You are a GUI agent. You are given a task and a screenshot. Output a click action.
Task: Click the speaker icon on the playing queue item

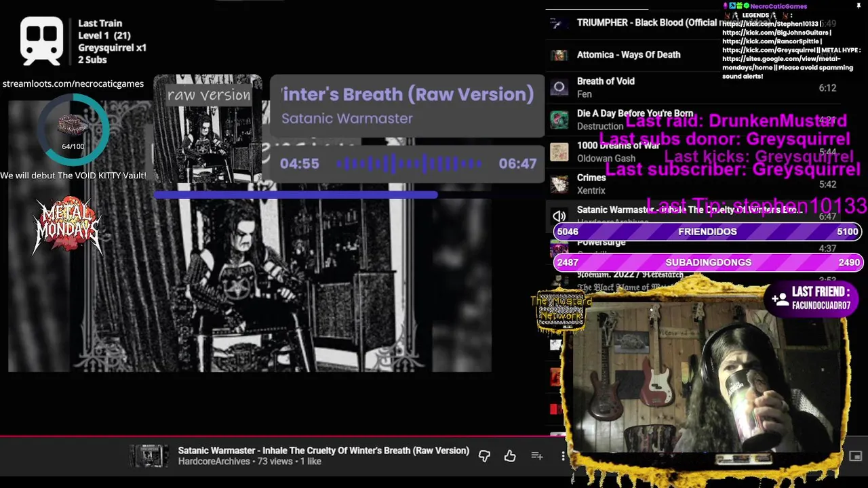[559, 216]
